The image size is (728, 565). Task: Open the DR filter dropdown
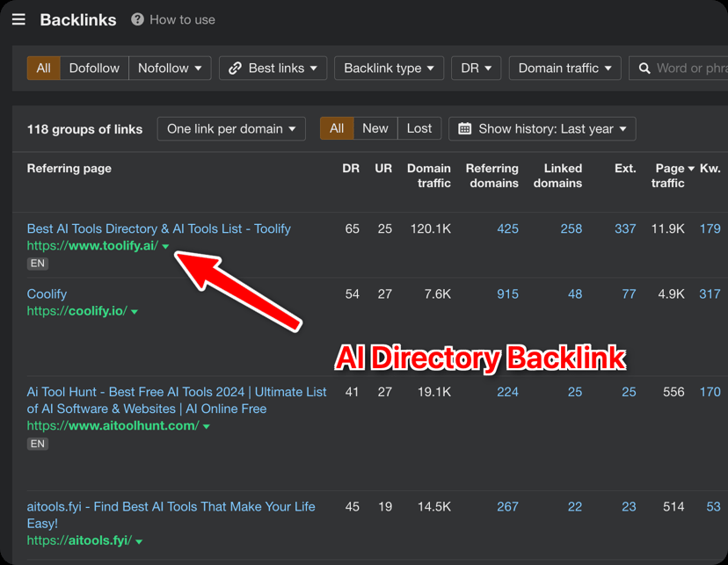(476, 68)
